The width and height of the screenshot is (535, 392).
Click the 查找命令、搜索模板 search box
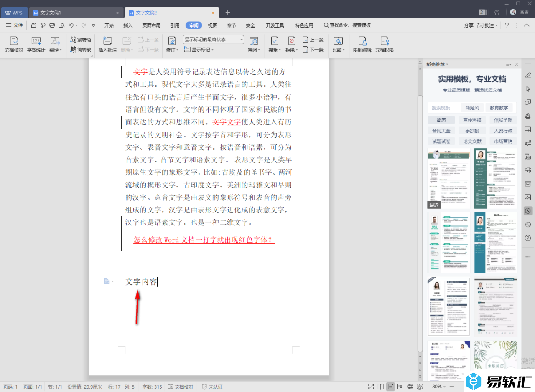click(x=347, y=25)
